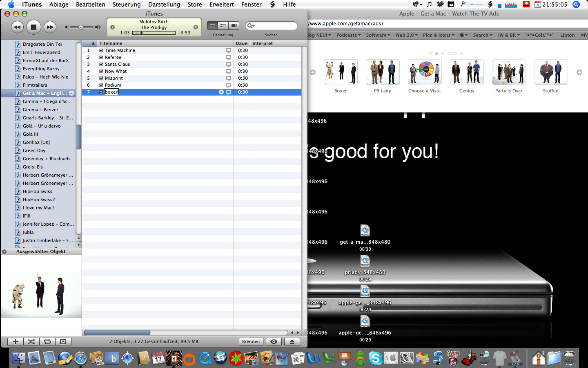Open the Darstellung menu
This screenshot has width=588, height=368.
pyautogui.click(x=164, y=4)
